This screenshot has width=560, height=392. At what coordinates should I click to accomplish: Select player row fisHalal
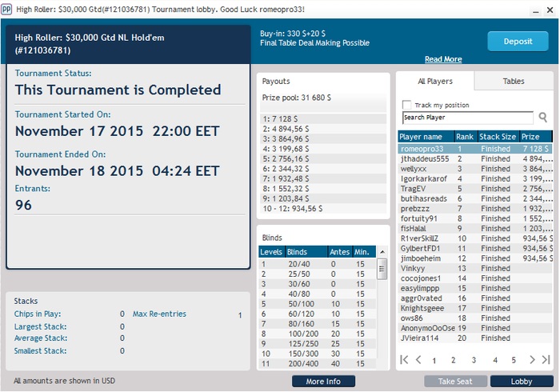pyautogui.click(x=475, y=229)
